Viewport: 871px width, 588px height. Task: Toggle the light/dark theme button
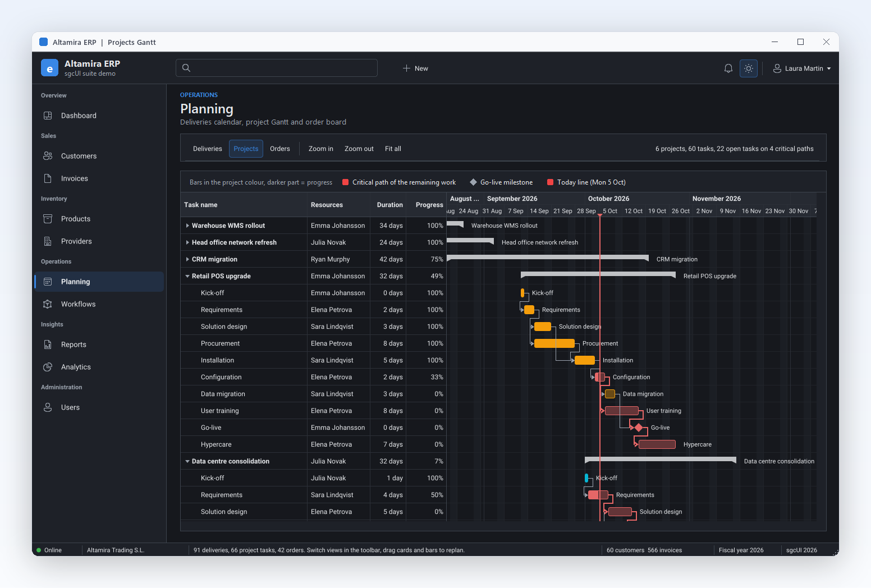pyautogui.click(x=749, y=68)
